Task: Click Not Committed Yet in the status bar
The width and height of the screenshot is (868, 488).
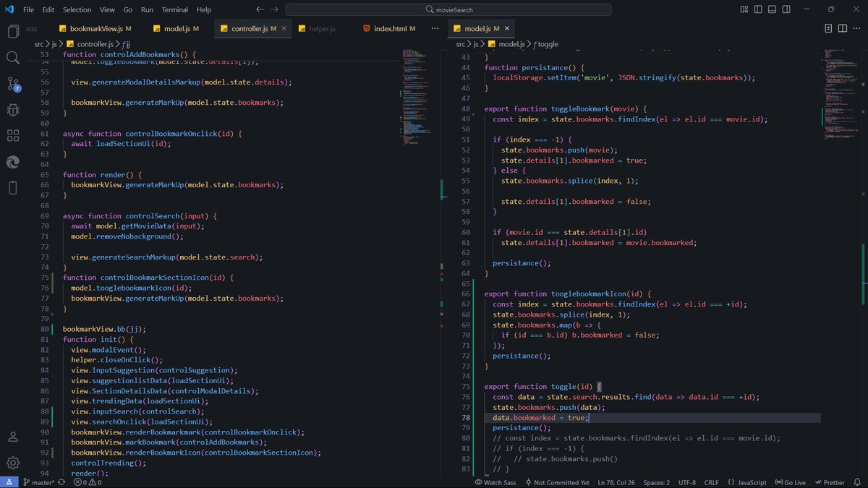Action: pyautogui.click(x=560, y=482)
